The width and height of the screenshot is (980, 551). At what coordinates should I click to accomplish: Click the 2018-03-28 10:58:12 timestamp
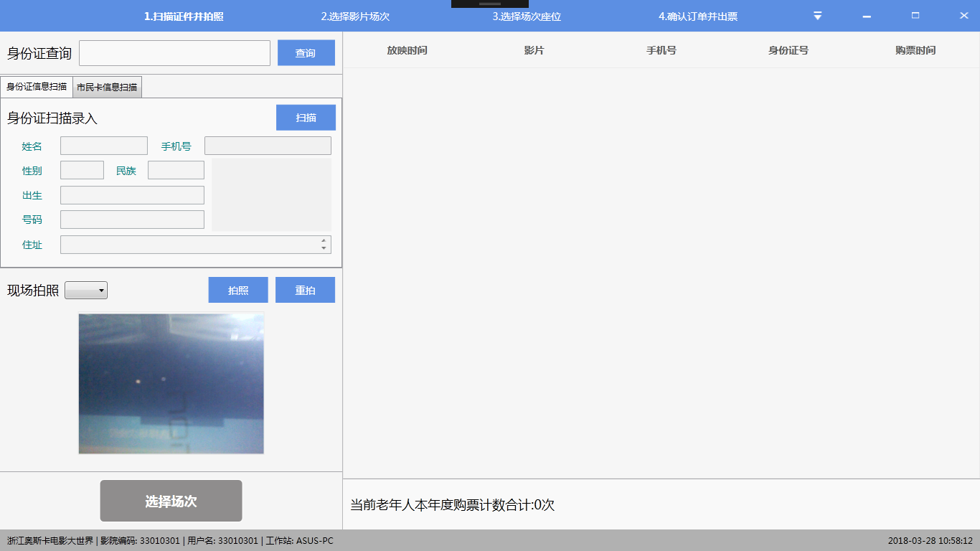point(930,541)
